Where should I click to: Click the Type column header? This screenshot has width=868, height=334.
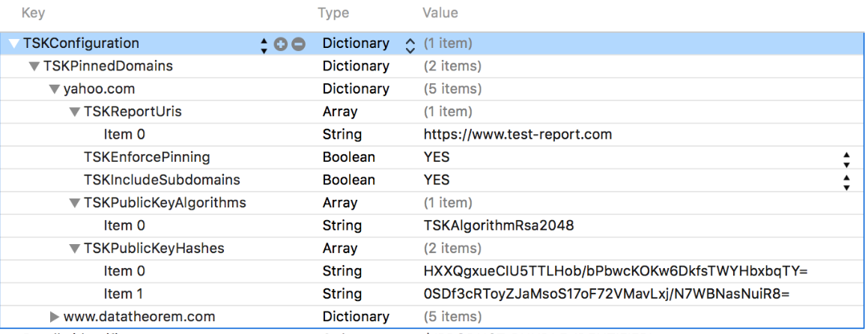(333, 13)
